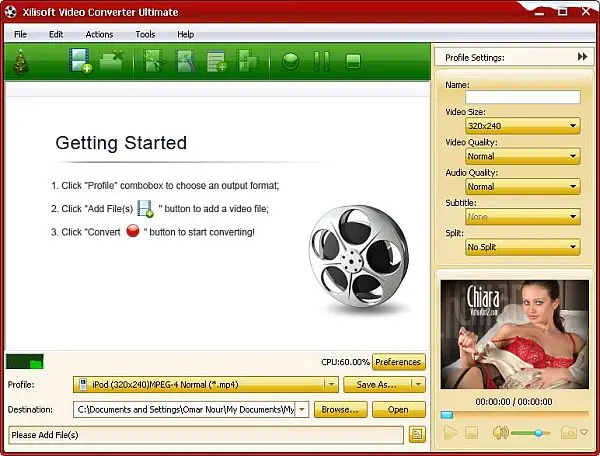Click the application logo in the title bar

[x=11, y=12]
